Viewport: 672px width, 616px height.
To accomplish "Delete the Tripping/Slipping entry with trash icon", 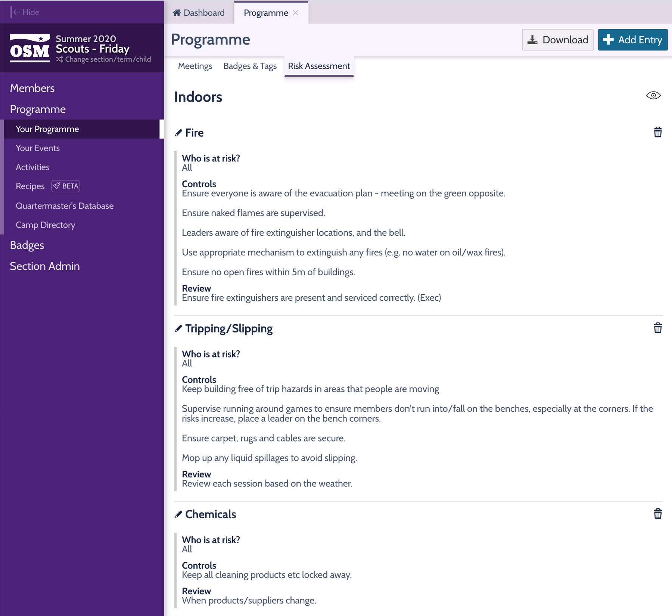I will pos(657,328).
